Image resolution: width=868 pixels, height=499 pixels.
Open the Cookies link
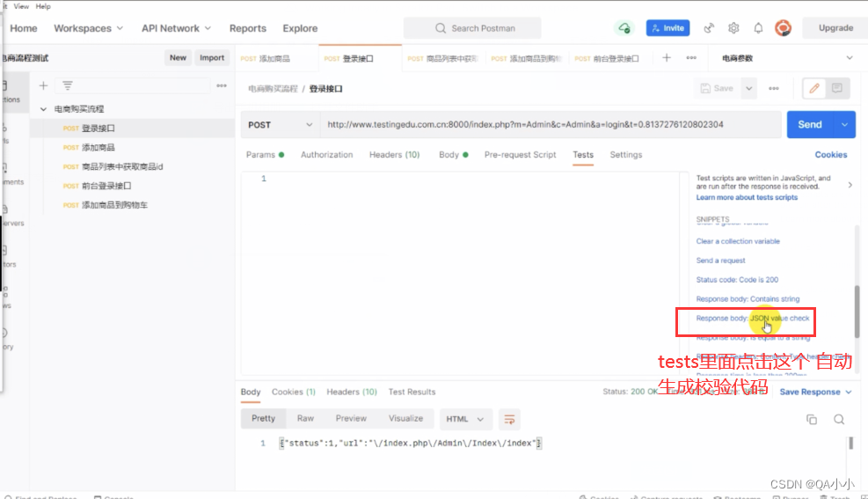tap(831, 155)
